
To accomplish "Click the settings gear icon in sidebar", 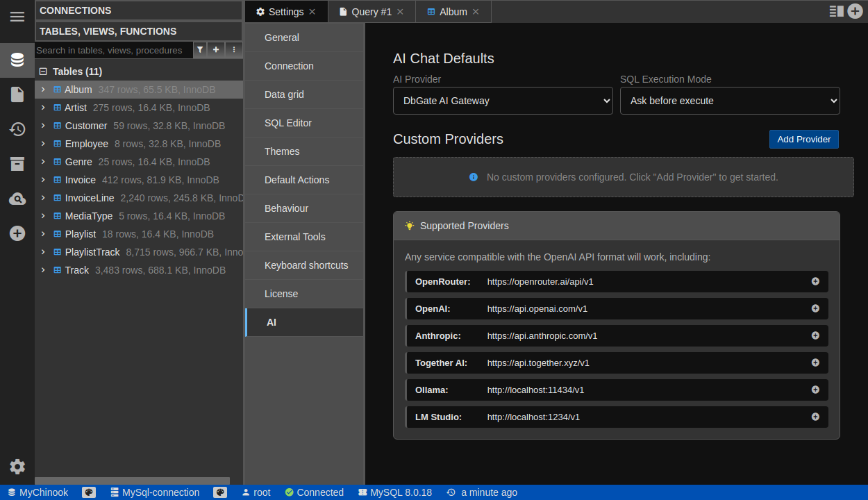I will click(17, 467).
